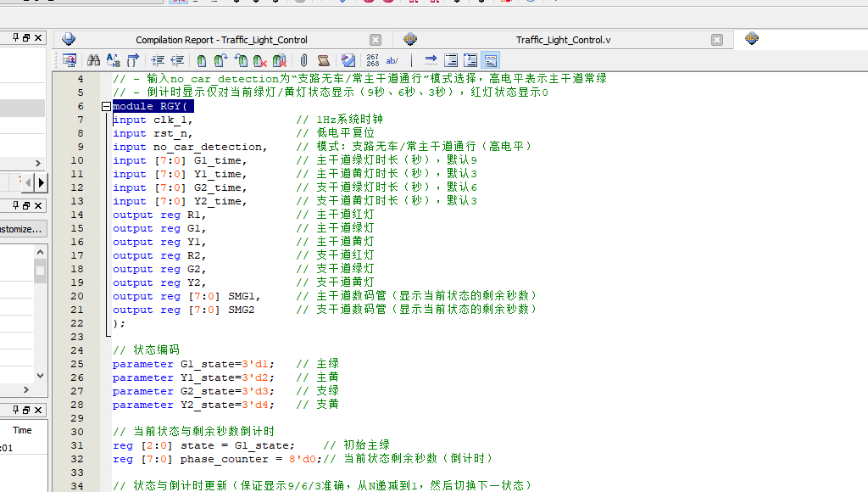This screenshot has width=868, height=492.
Task: Float the top left panel
Action: tap(26, 37)
